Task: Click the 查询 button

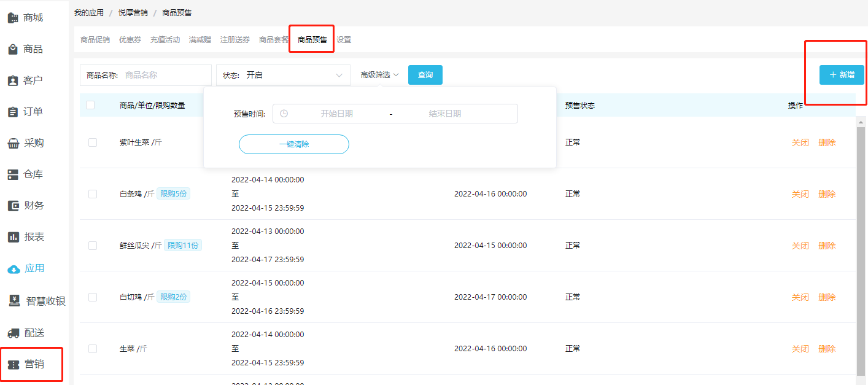Action: pyautogui.click(x=425, y=75)
